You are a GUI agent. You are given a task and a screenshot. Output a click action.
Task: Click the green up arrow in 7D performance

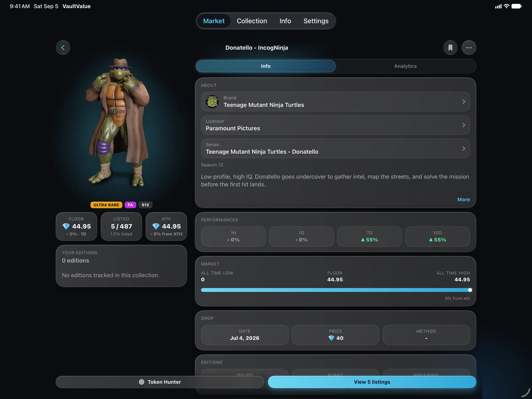click(363, 240)
